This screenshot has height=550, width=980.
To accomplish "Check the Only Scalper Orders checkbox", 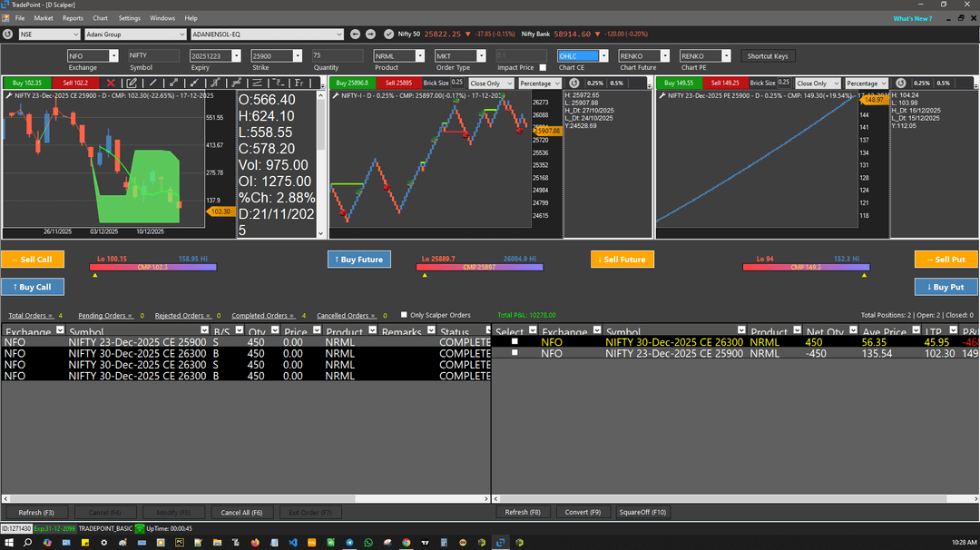I will [x=404, y=315].
